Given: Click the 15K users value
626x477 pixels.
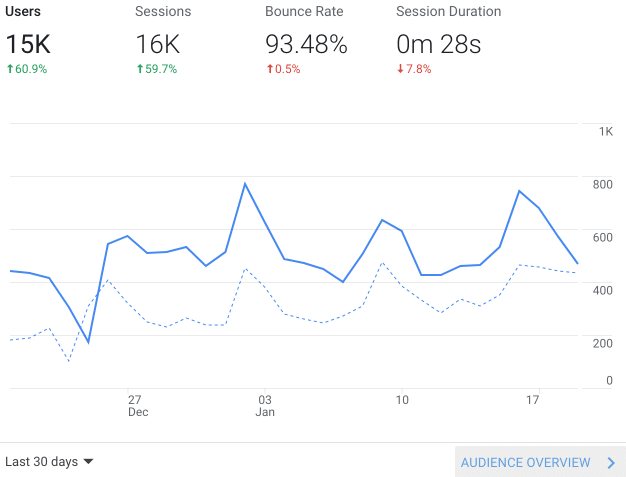Looking at the screenshot, I should (27, 44).
